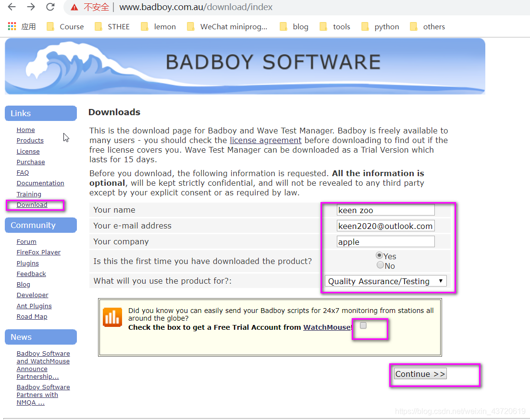The image size is (530, 420).
Task: Open the apps grid icon in bookmarks bar
Action: pos(12,26)
